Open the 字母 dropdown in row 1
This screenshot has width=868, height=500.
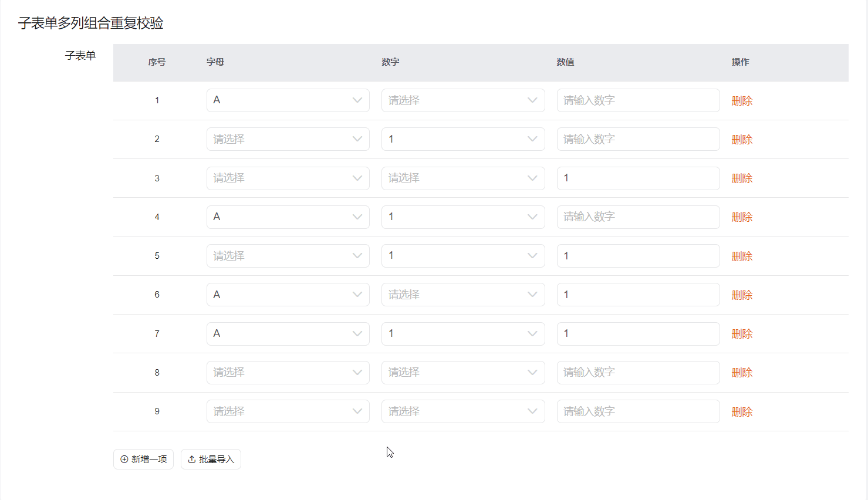coord(288,100)
